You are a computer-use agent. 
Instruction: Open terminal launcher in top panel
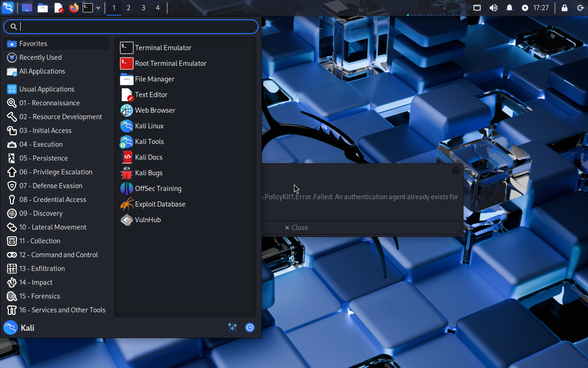tap(88, 8)
